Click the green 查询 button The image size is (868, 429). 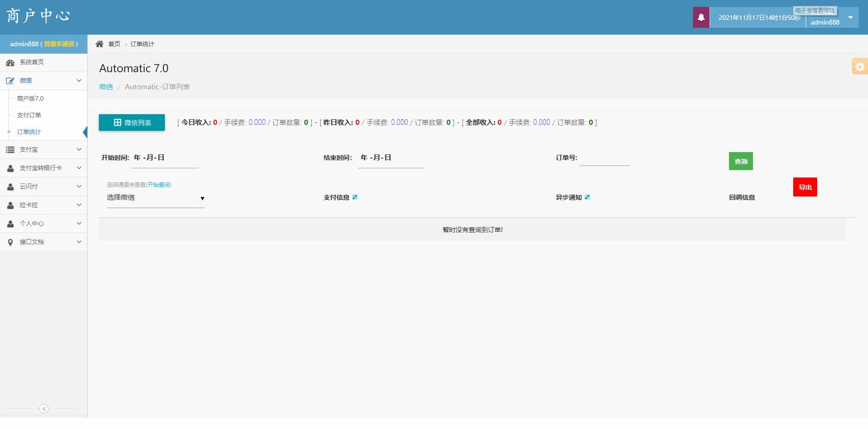click(741, 161)
